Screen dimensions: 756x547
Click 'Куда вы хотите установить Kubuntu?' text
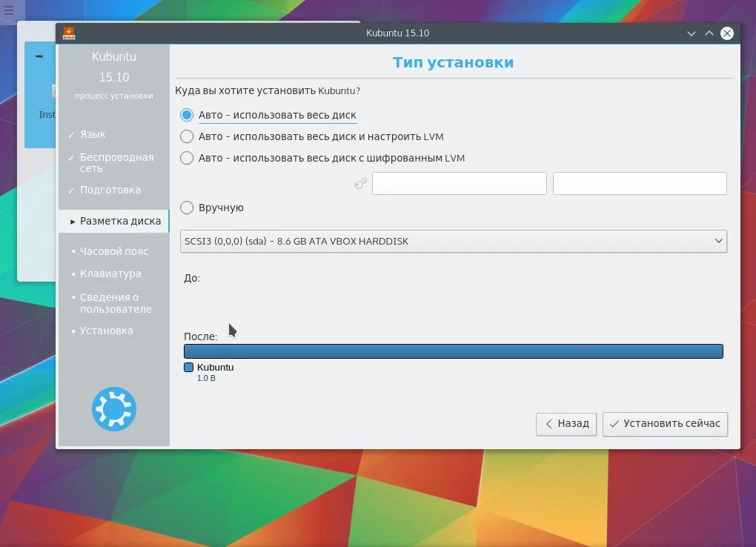tap(268, 90)
